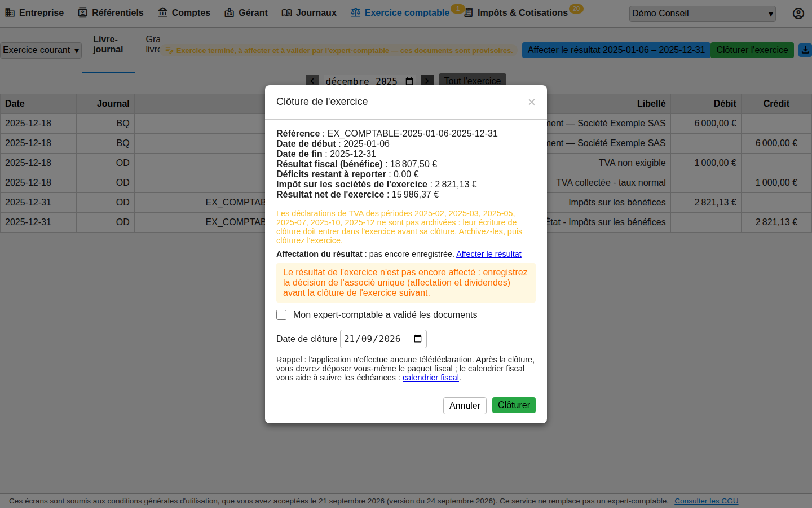This screenshot has height=508, width=812.
Task: Click the État - Impôts sur les bénéfices cell
Action: point(605,222)
